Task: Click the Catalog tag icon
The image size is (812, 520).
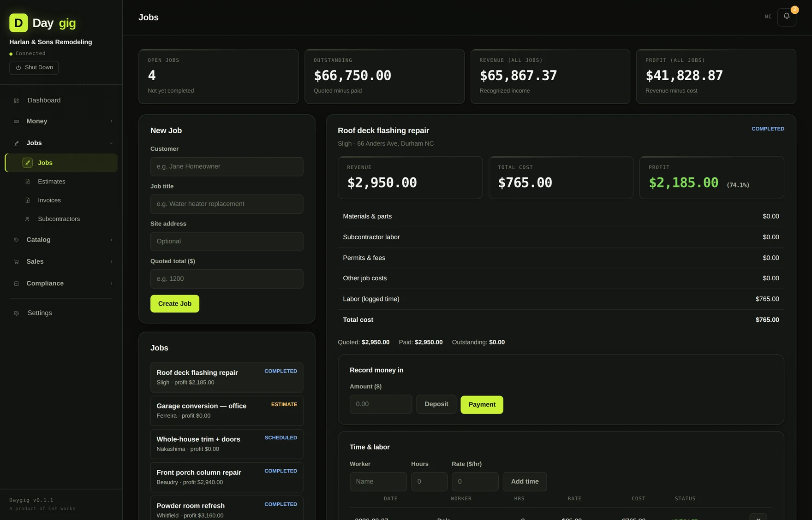Action: pos(17,240)
